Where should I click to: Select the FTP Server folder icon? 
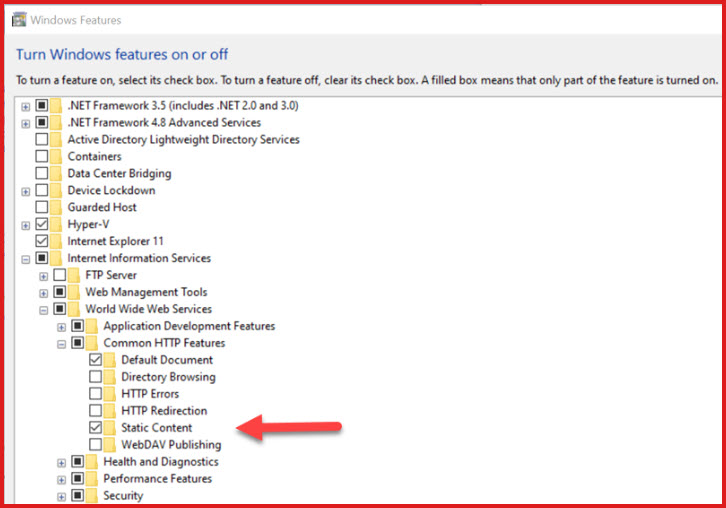tap(74, 275)
